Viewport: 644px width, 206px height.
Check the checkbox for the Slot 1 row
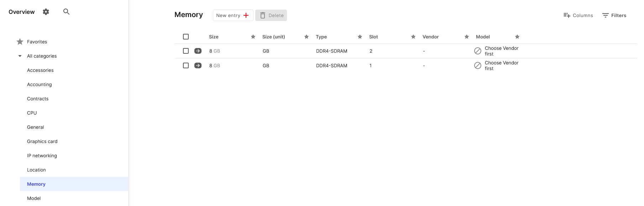pyautogui.click(x=186, y=65)
